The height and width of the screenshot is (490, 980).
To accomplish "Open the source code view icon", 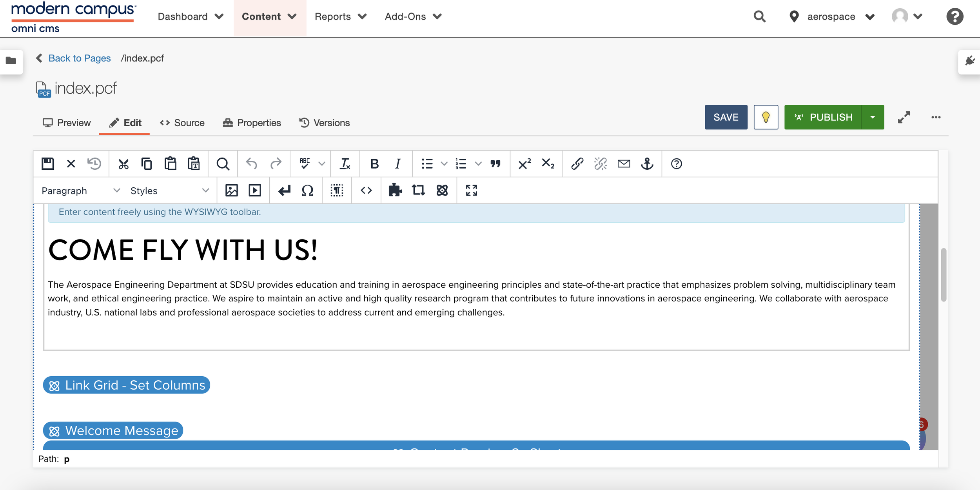I will click(366, 191).
